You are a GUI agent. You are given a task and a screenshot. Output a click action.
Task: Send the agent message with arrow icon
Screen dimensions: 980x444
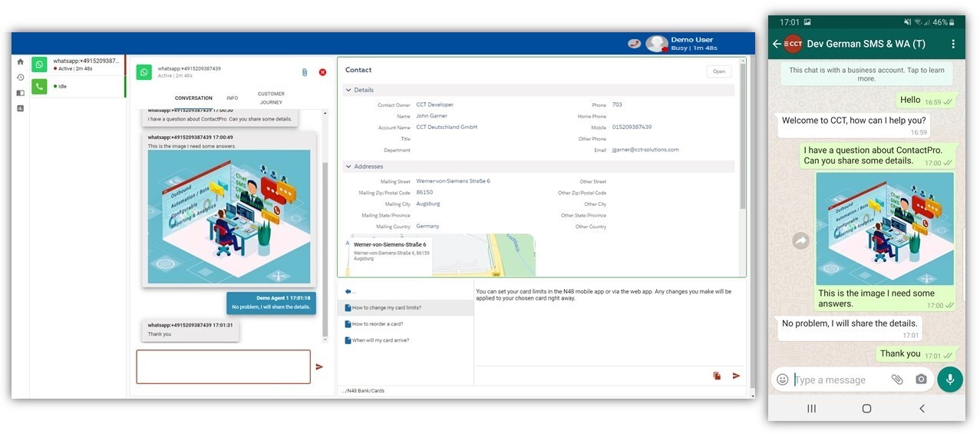(319, 367)
